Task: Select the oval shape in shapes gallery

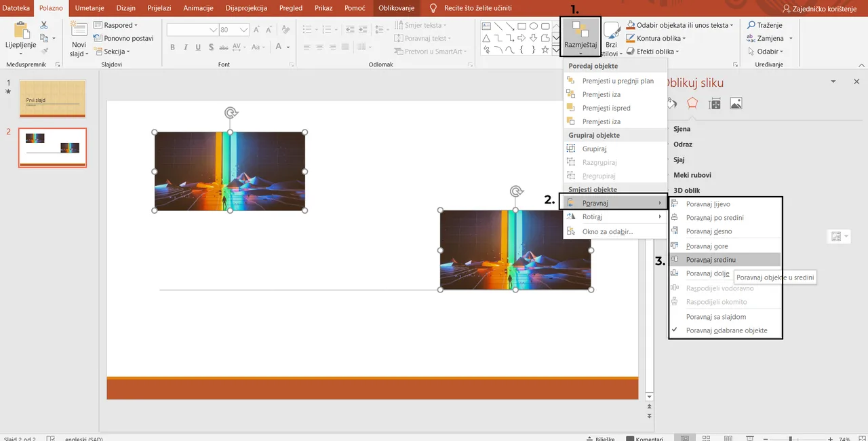Action: 534,26
